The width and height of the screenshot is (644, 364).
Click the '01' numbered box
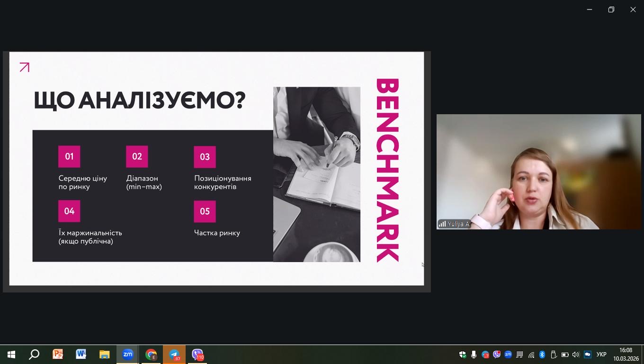tap(69, 156)
